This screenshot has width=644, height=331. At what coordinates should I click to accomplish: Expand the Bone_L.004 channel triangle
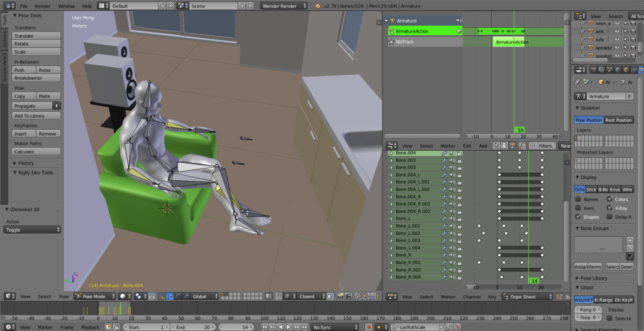[391, 247]
